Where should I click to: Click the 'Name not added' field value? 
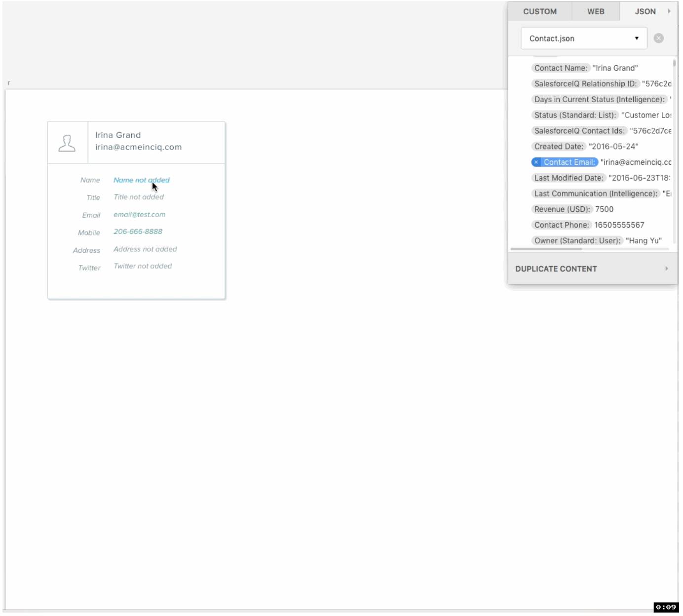click(x=142, y=180)
